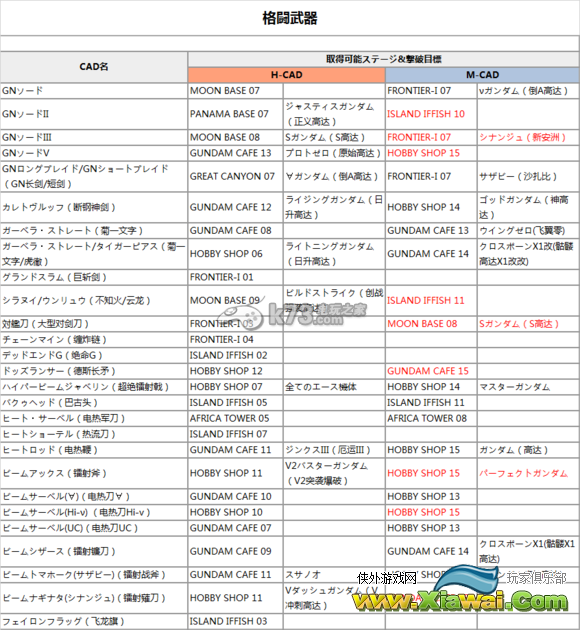Click the red GUNDAM CAFE 15 cell
Image resolution: width=580 pixels, height=630 pixels.
coord(431,371)
